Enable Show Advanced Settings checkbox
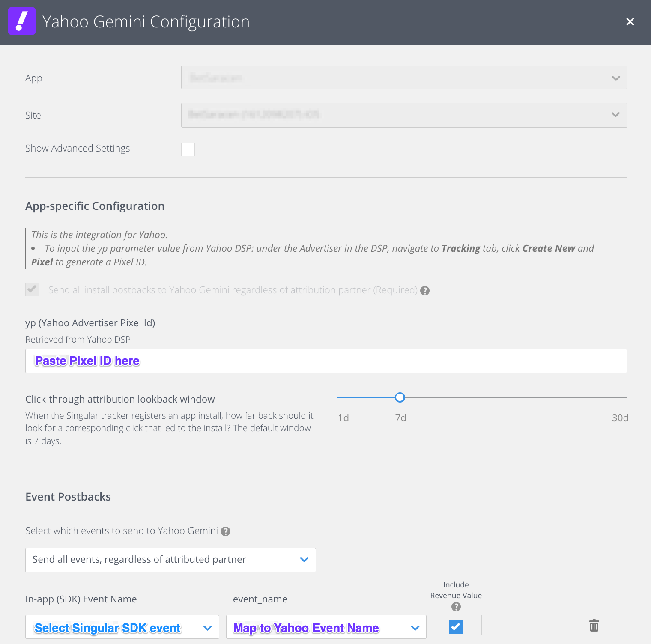The width and height of the screenshot is (651, 644). point(188,149)
